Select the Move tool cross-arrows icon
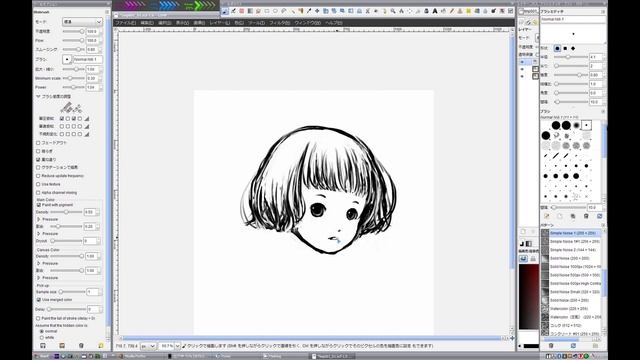 (x=317, y=11)
